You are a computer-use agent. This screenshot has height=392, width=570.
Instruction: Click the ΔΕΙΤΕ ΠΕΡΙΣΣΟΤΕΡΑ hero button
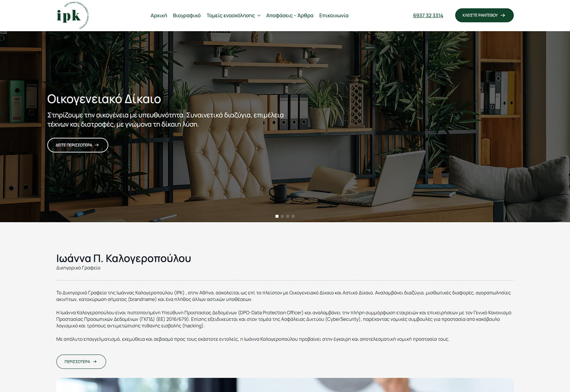78,145
